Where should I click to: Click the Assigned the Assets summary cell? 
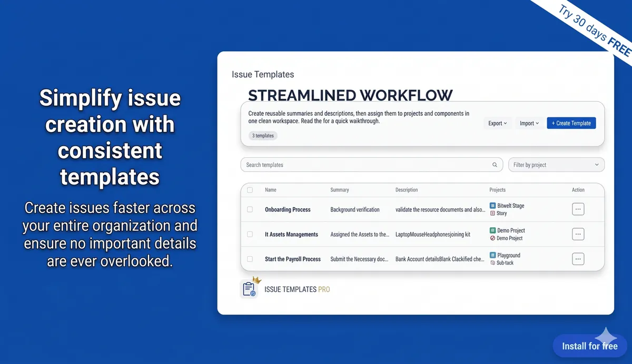[x=360, y=234]
